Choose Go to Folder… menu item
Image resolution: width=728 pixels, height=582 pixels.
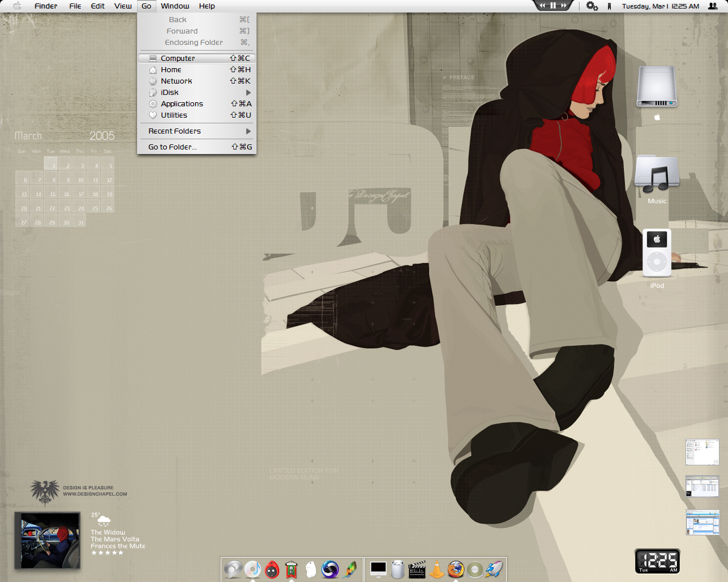197,147
